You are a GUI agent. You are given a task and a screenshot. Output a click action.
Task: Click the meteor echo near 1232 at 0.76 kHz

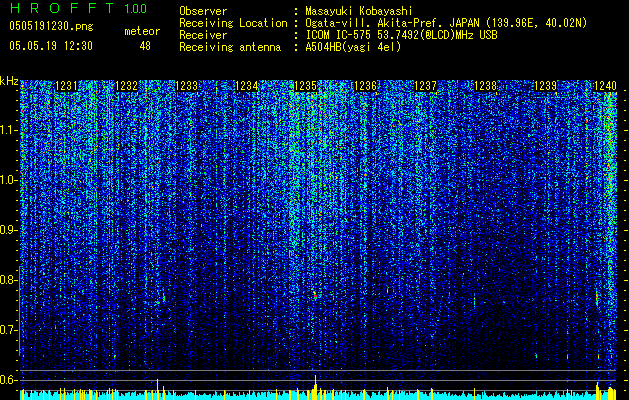click(x=164, y=298)
